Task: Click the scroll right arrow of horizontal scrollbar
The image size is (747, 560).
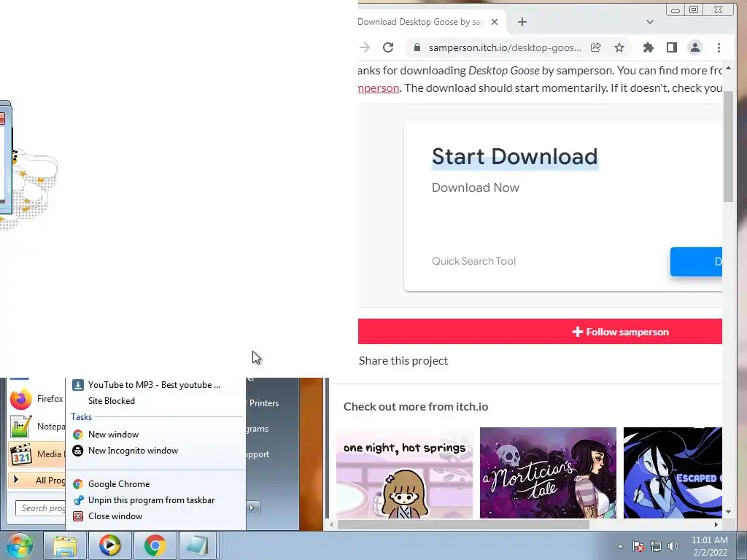Action: tap(716, 524)
